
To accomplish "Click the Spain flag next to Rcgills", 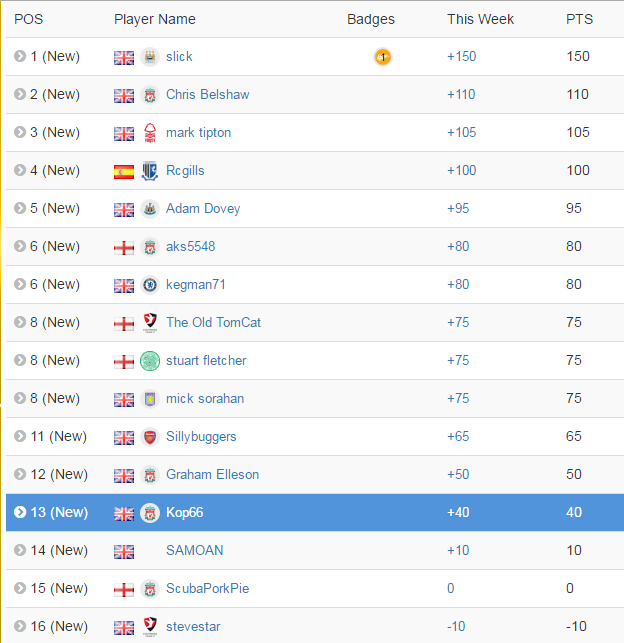I will [124, 171].
